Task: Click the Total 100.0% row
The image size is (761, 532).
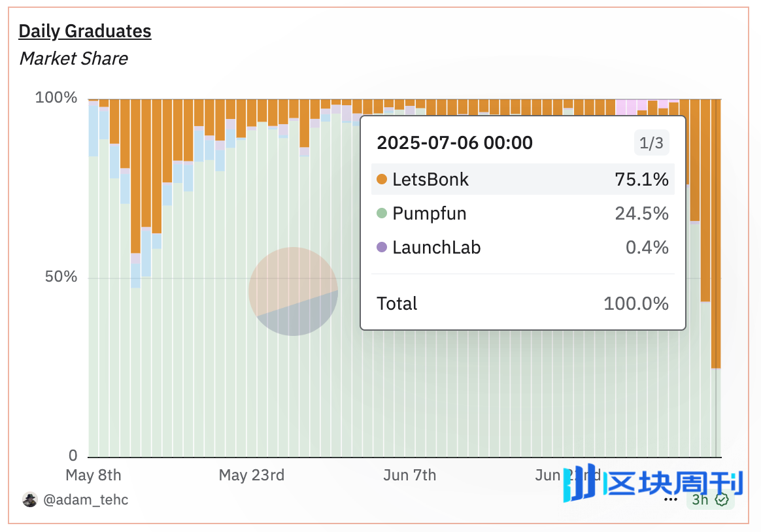Action: (x=523, y=304)
